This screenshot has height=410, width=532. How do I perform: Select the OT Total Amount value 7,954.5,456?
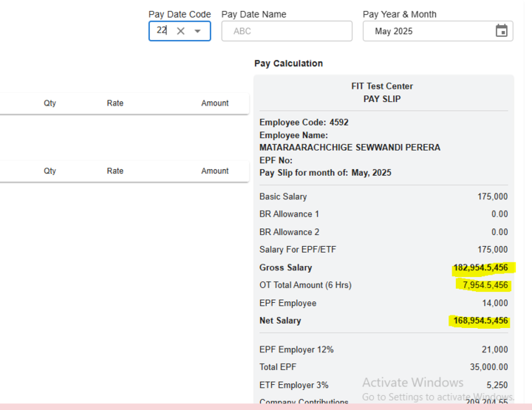tap(485, 285)
